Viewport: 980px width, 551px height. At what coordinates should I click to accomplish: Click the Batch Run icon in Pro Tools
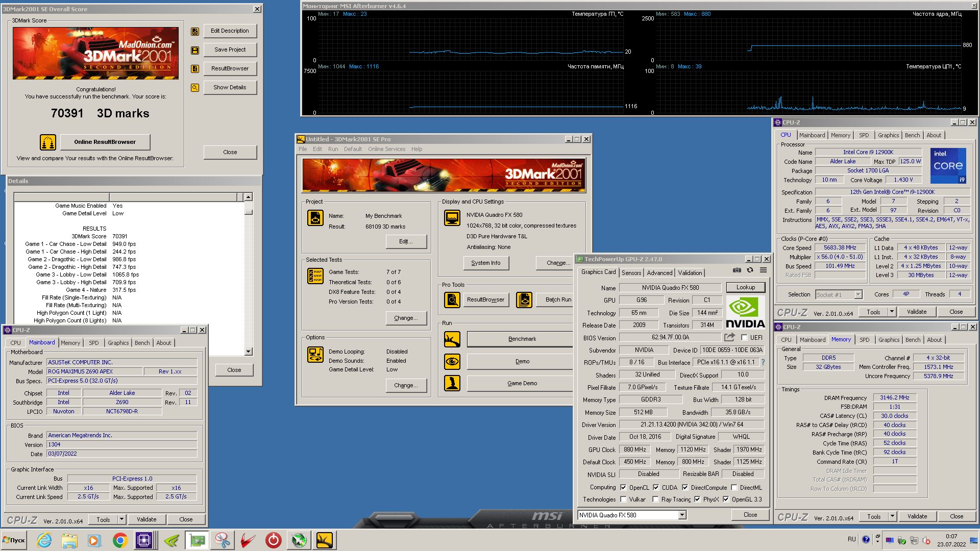coord(524,300)
